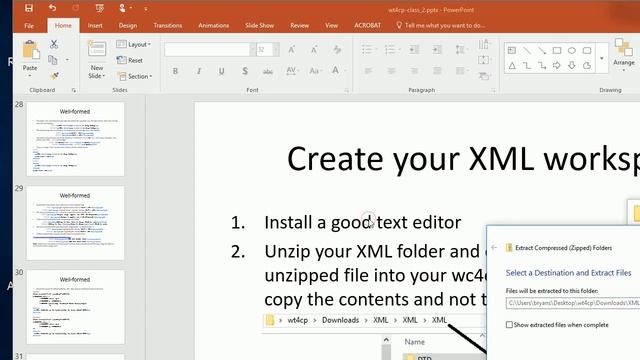Switch to the Insert ribbon tab

tap(95, 26)
